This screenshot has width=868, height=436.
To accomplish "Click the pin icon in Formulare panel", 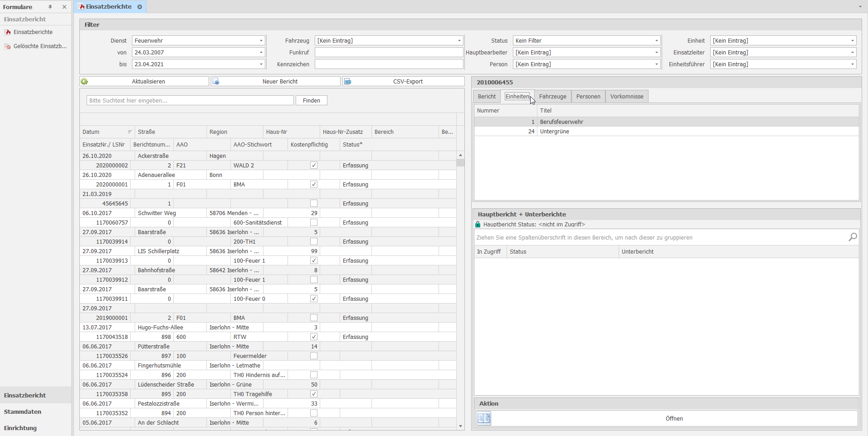I will click(50, 7).
